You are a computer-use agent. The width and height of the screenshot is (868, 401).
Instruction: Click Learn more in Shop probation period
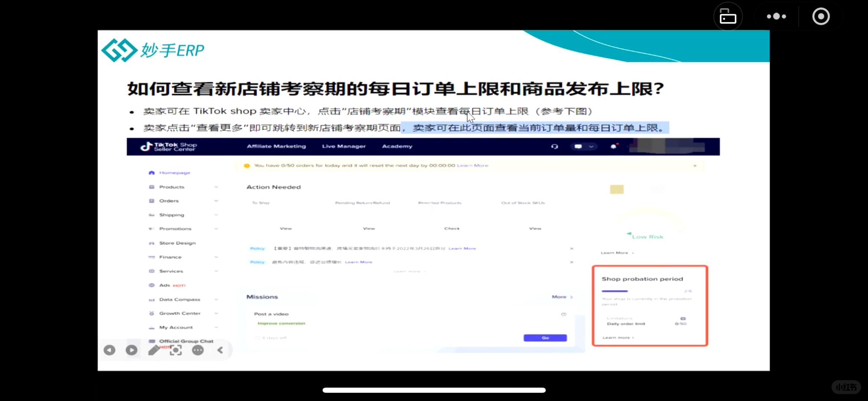[x=618, y=338]
